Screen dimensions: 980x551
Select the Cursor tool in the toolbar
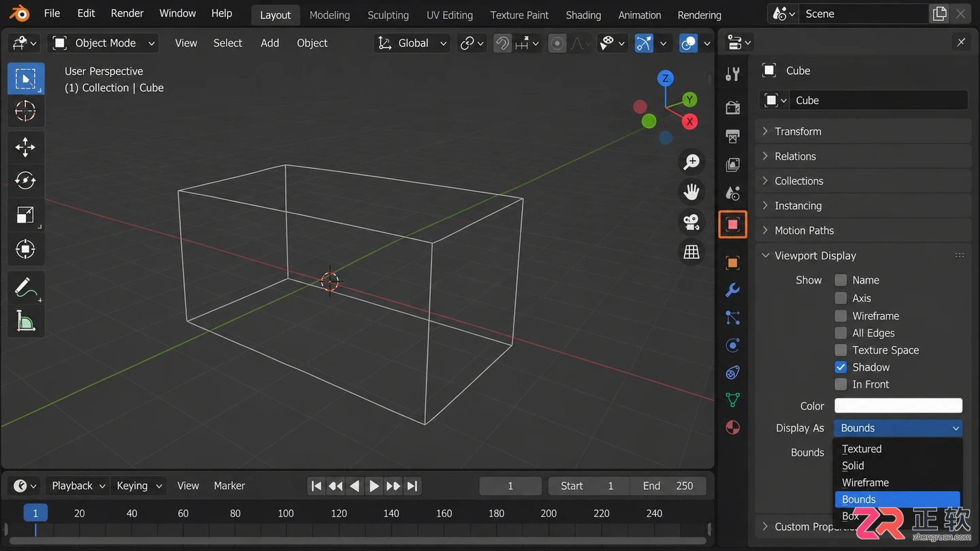(x=25, y=111)
